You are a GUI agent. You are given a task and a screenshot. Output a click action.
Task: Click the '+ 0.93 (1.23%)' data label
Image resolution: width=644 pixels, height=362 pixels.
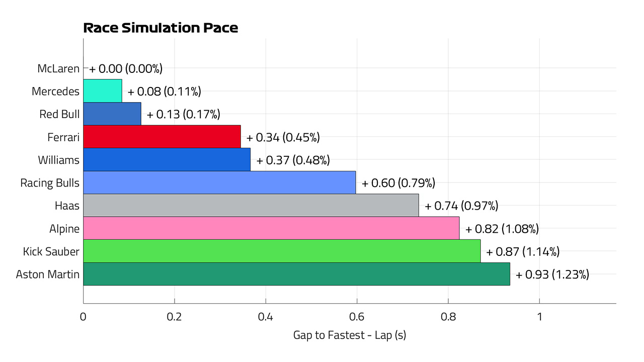552,275
